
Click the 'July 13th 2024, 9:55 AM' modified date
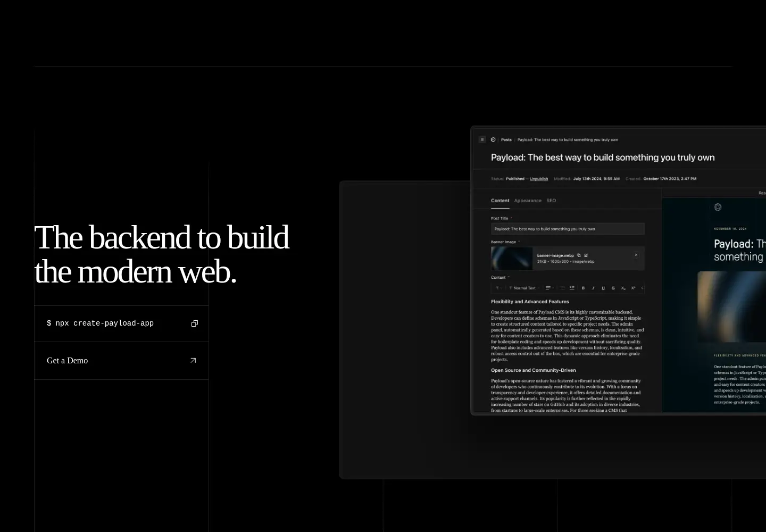tap(596, 179)
